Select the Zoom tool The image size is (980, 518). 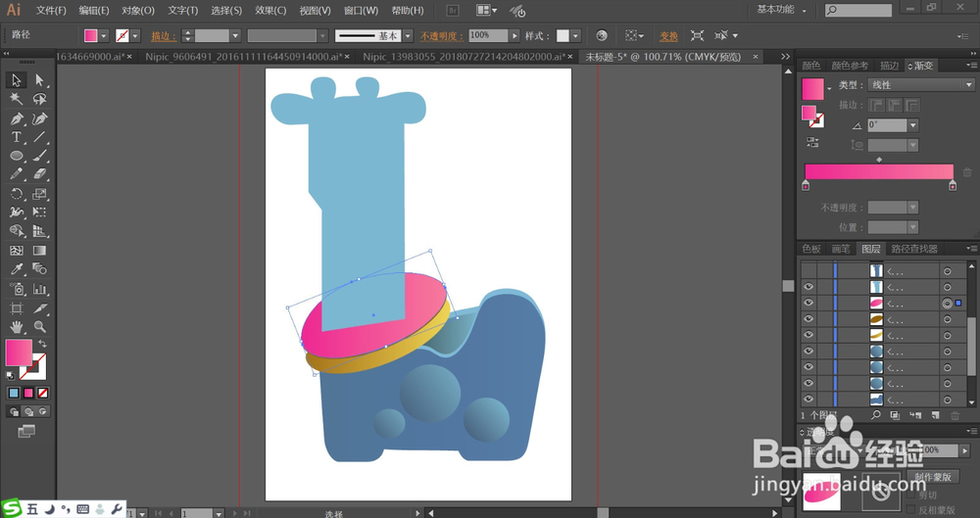coord(39,326)
